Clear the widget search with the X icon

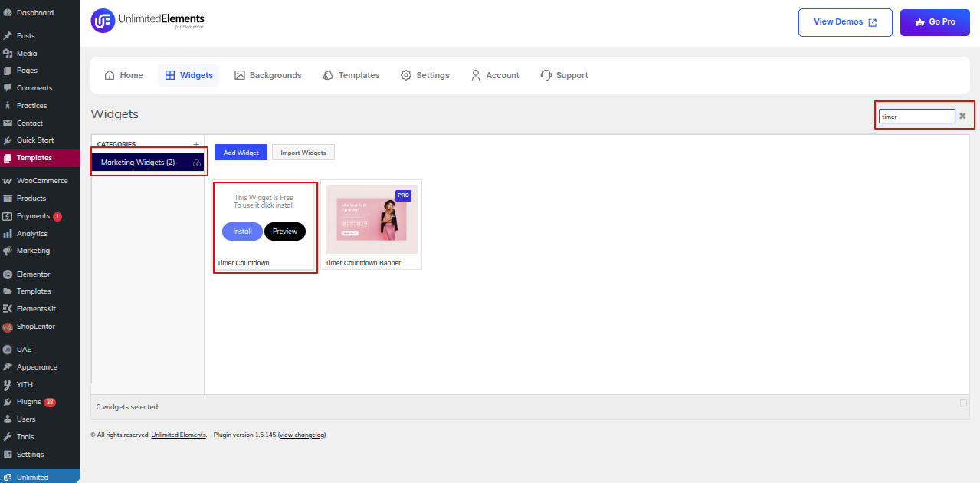click(x=962, y=116)
